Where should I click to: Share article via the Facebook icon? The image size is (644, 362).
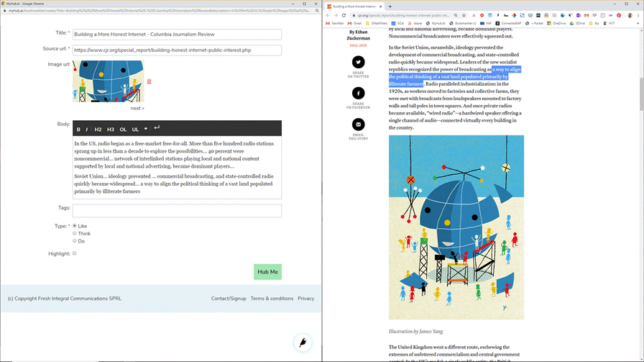358,94
